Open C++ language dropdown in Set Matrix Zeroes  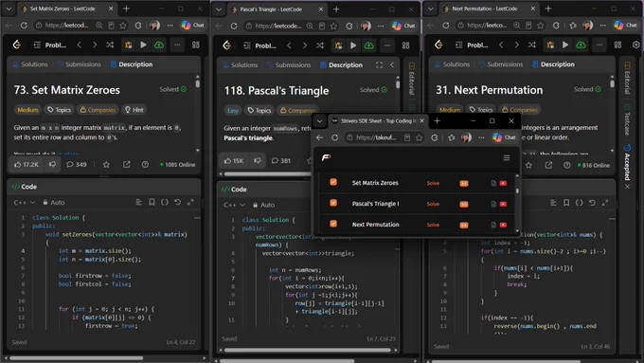(x=25, y=202)
